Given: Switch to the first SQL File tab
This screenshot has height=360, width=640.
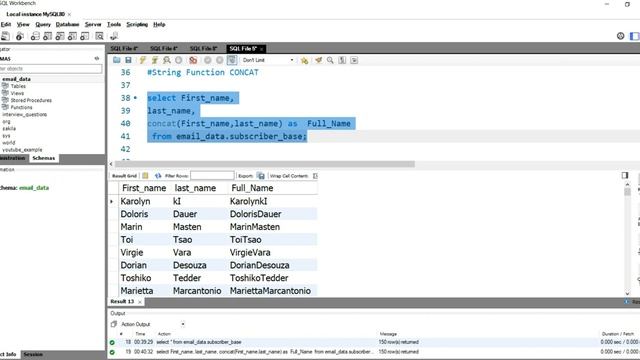Looking at the screenshot, I should pos(124,49).
